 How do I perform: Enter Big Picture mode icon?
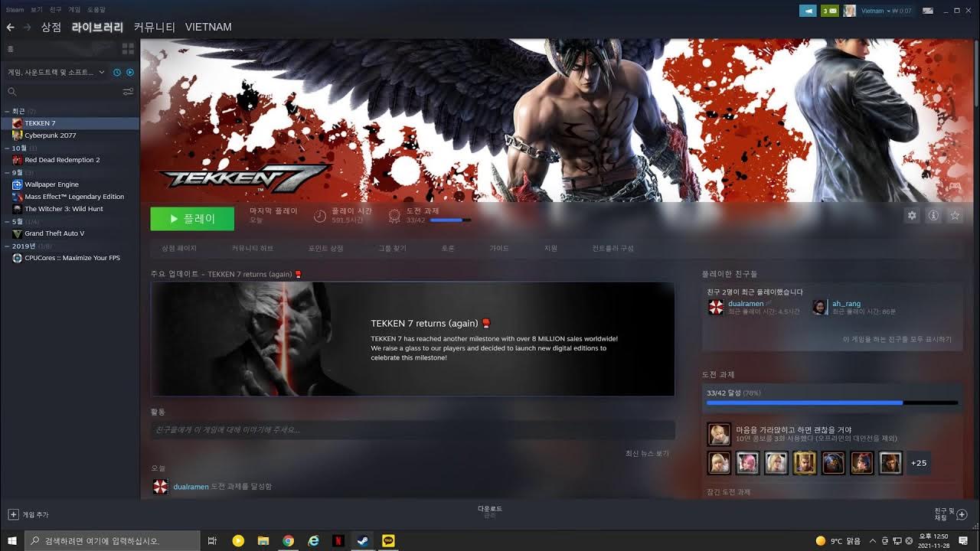[x=928, y=11]
